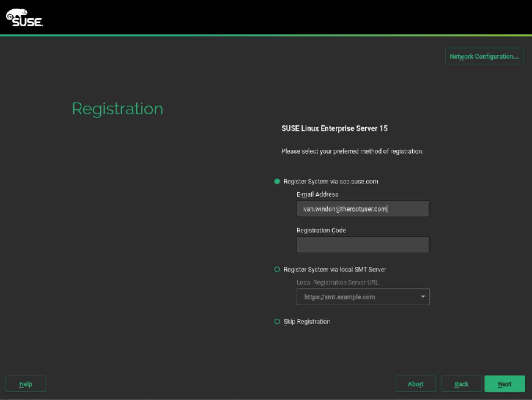Click the empty Registration Code field
Screen dimensions: 532x400
point(363,244)
